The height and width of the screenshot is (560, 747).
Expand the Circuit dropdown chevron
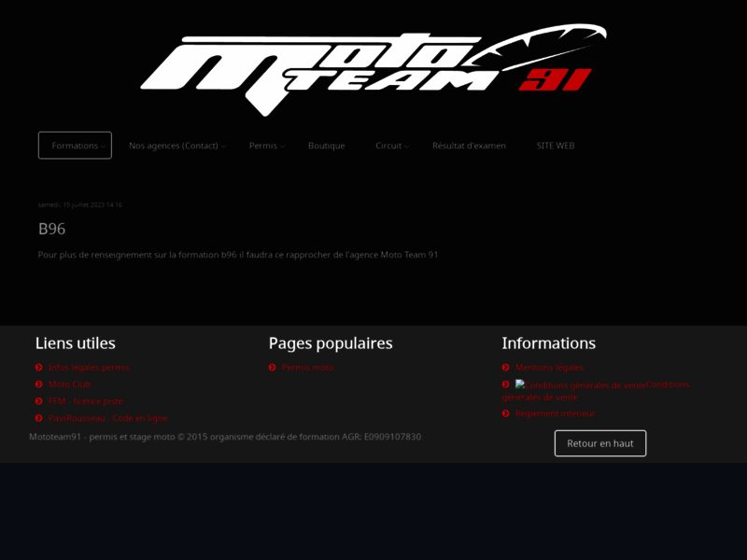(x=407, y=147)
